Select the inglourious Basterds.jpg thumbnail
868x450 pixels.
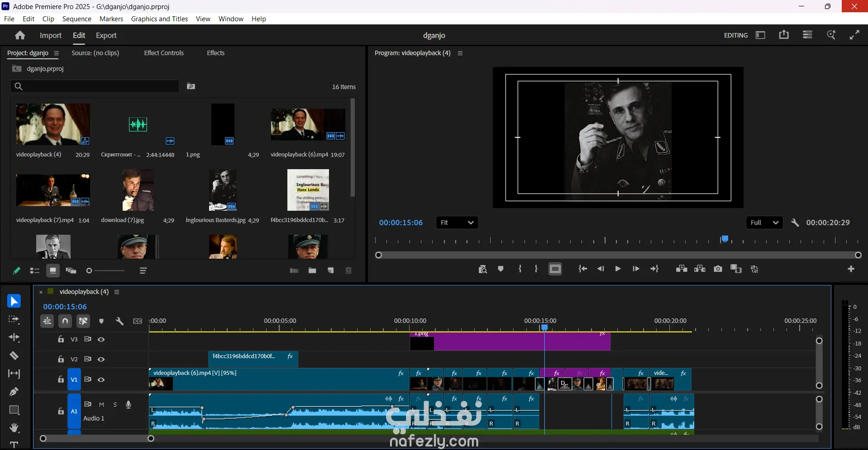tap(223, 190)
